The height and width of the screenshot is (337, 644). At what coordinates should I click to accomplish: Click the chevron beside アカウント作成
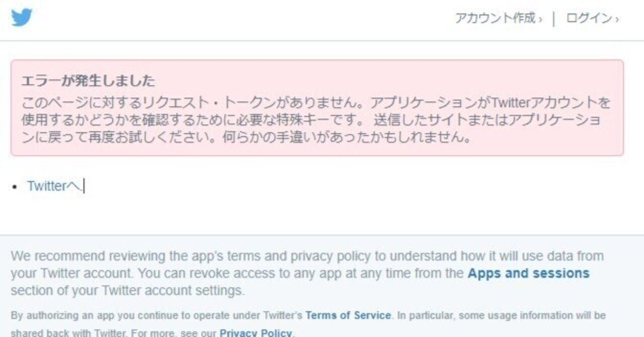(x=540, y=20)
